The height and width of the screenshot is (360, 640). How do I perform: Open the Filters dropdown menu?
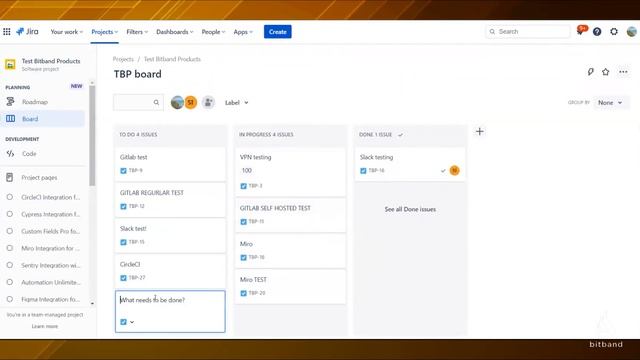pyautogui.click(x=137, y=32)
